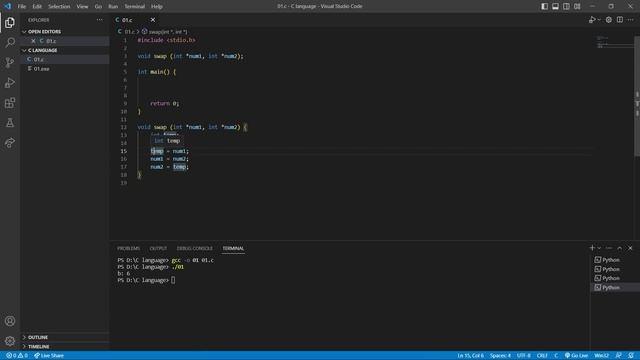Switch to the Debug Console tab
The width and height of the screenshot is (640, 360).
point(194,248)
